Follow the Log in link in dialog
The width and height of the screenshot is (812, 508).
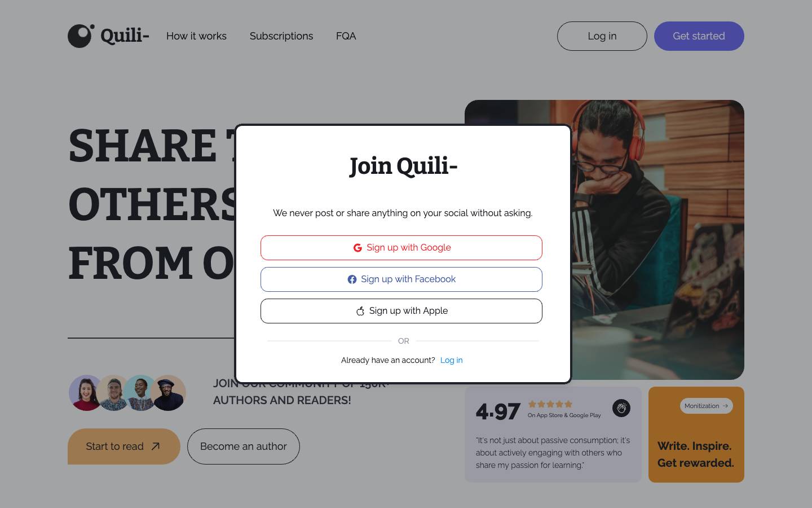[451, 360]
